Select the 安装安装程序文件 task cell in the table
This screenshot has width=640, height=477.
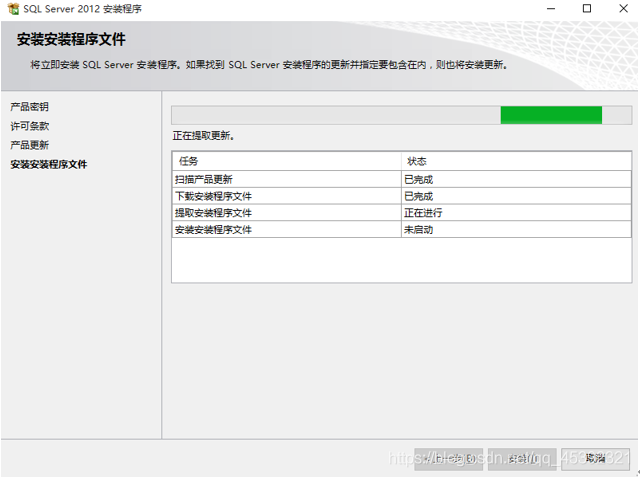click(287, 230)
